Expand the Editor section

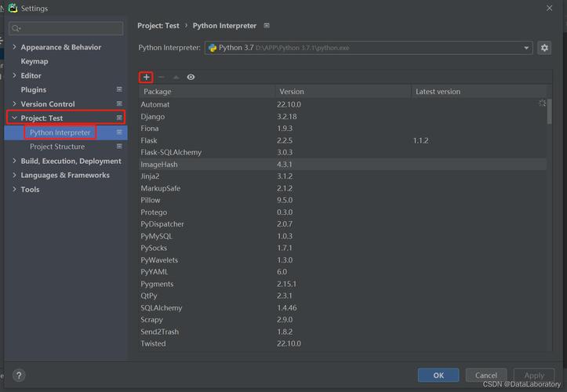click(x=14, y=75)
